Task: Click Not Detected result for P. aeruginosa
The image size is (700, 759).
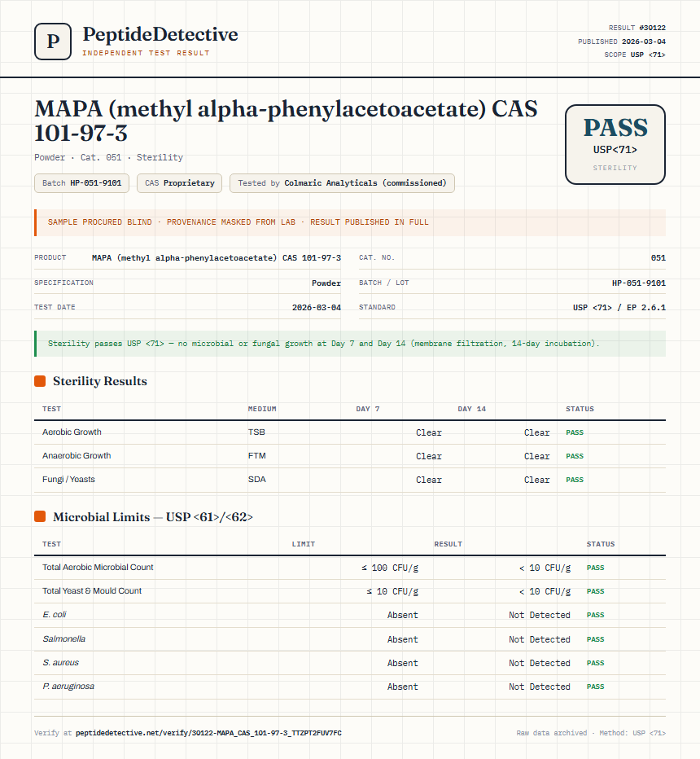Action: pyautogui.click(x=540, y=687)
